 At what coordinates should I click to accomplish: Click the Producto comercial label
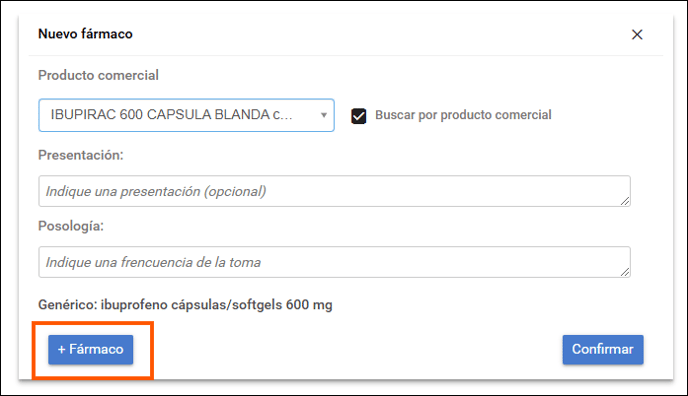[x=98, y=75]
